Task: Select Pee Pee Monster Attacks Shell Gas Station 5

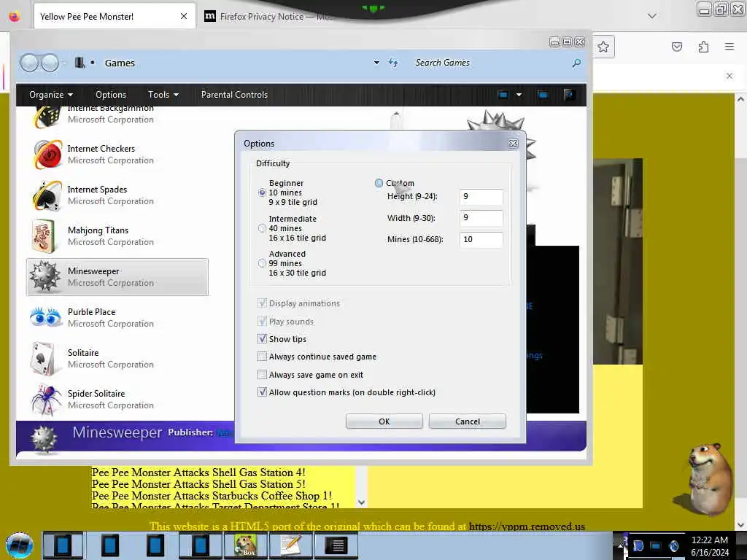Action: pos(198,484)
